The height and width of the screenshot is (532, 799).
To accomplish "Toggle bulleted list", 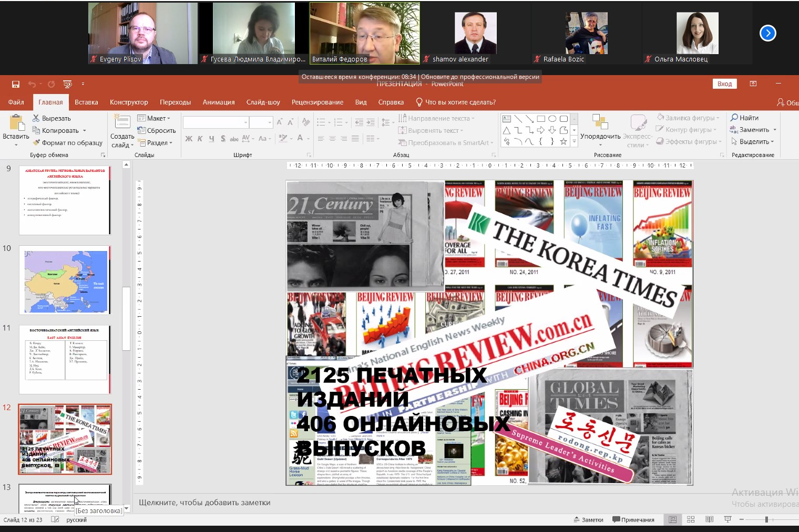I will (x=321, y=122).
